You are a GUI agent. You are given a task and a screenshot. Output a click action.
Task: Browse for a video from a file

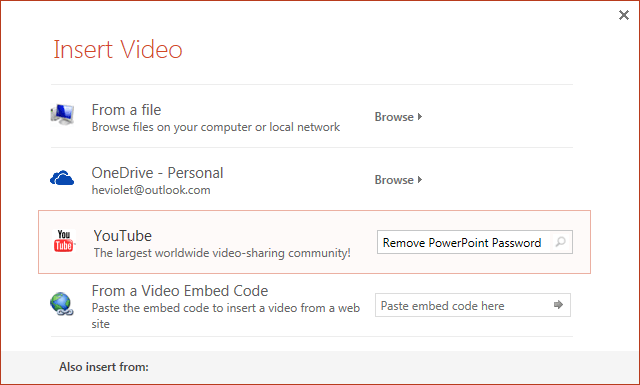(398, 117)
